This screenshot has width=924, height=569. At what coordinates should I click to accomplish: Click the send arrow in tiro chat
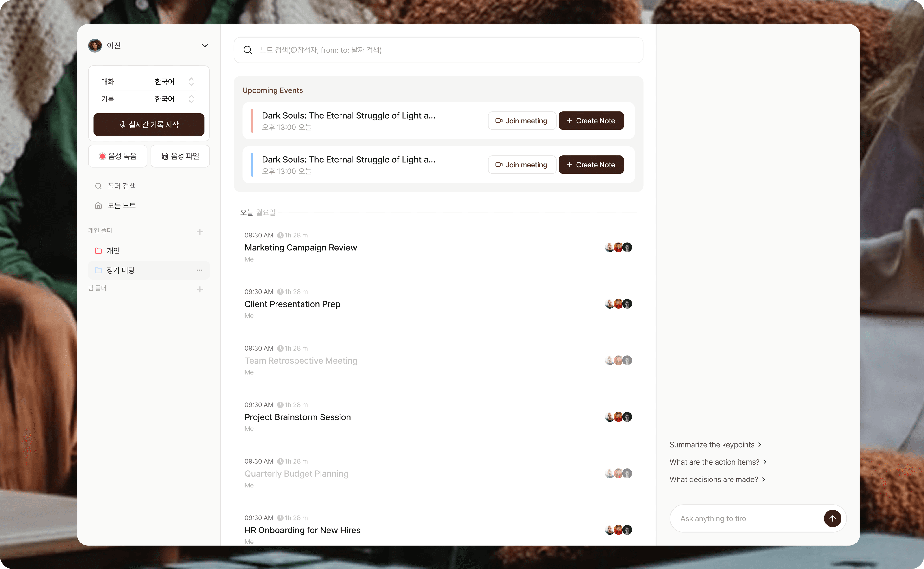point(832,518)
